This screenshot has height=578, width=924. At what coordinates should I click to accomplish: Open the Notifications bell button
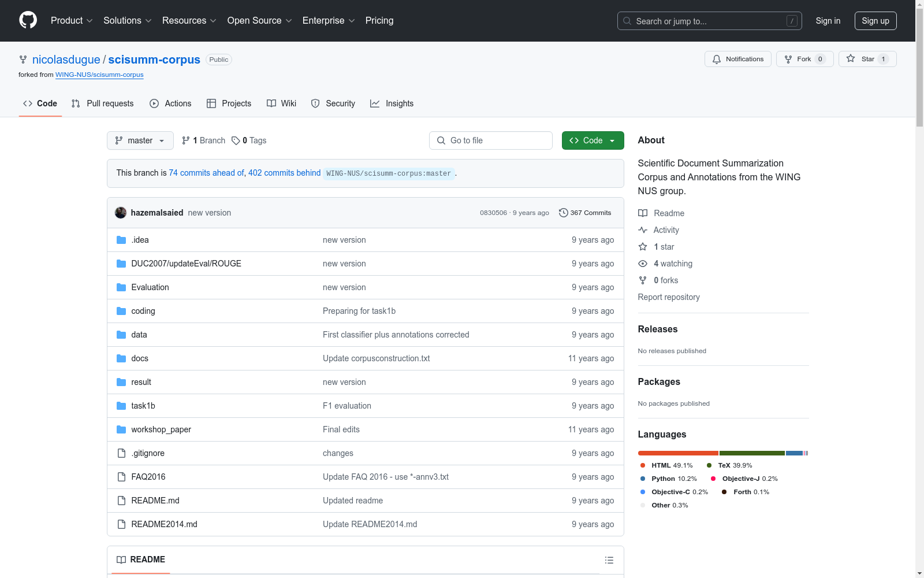pyautogui.click(x=738, y=59)
